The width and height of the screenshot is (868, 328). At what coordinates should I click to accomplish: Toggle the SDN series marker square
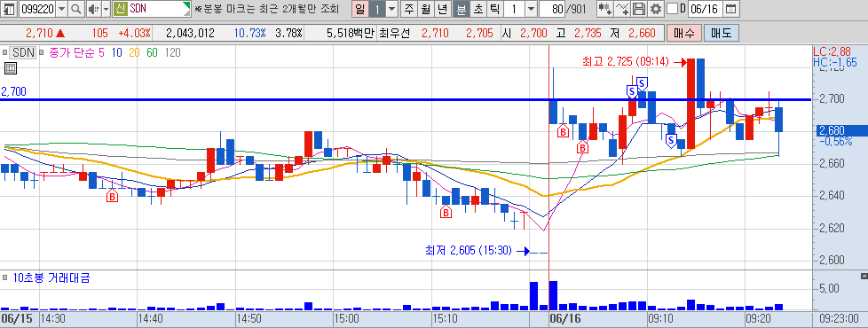click(x=5, y=53)
